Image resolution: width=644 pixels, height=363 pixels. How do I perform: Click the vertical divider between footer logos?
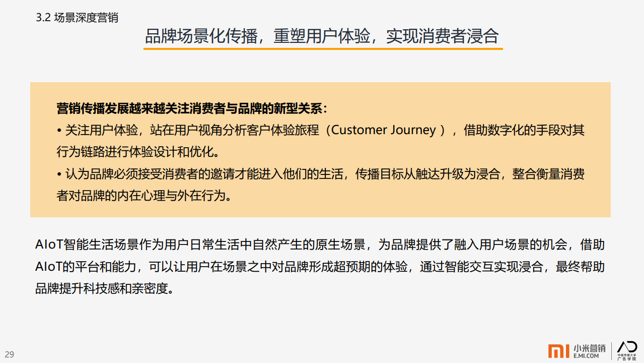611,351
